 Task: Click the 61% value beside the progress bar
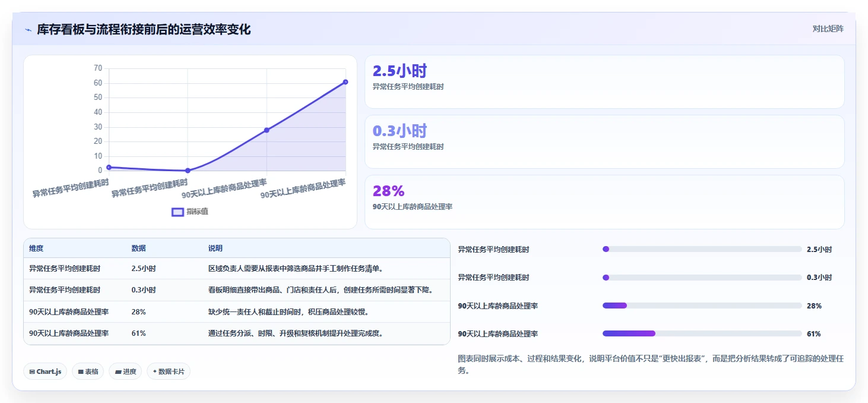point(814,334)
